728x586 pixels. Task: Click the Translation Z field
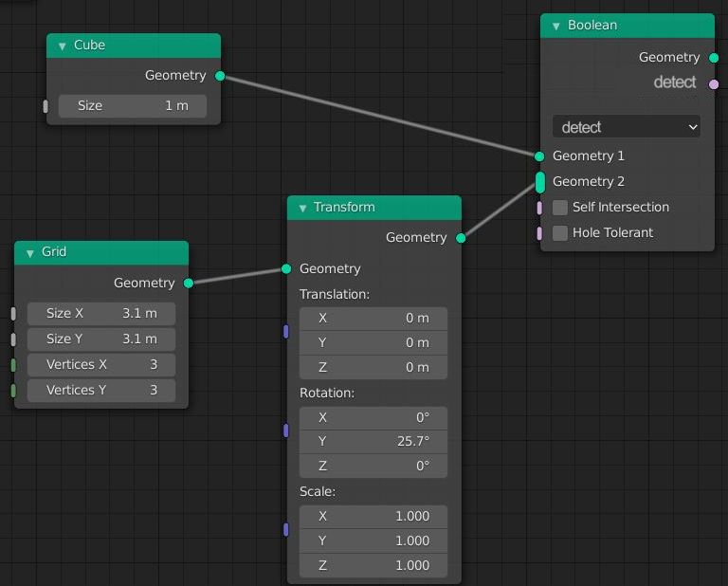[373, 367]
